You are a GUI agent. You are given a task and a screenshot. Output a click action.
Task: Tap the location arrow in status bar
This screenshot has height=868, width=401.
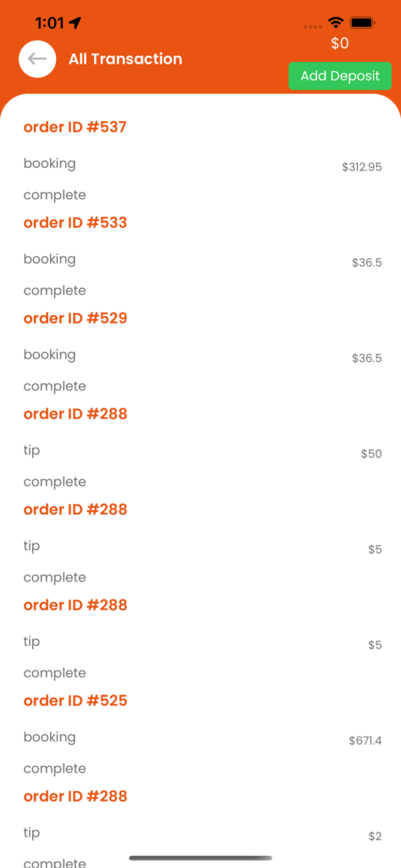click(75, 23)
